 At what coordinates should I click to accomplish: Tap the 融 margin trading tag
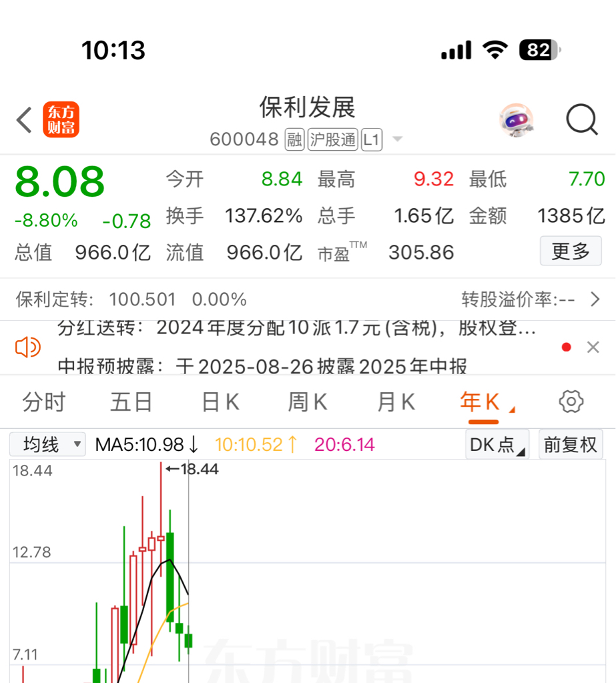tap(294, 139)
